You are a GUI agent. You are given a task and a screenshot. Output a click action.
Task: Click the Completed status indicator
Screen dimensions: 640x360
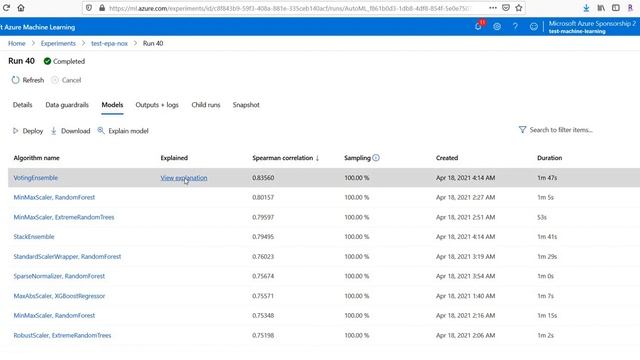64,61
